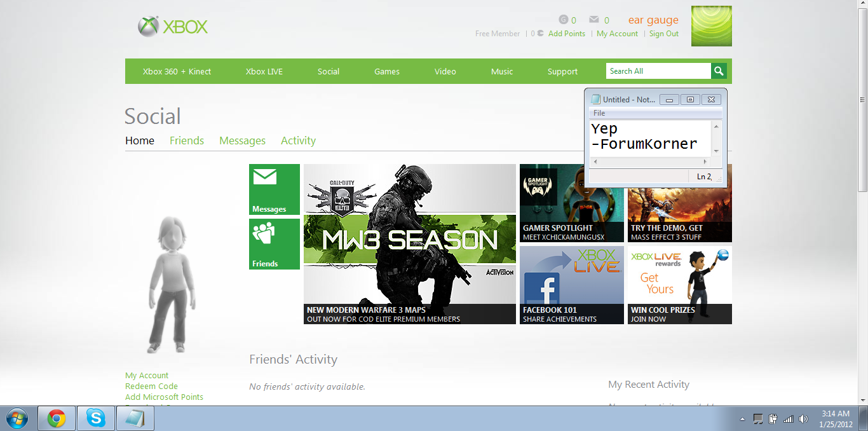Open the Messages tile
Image resolution: width=868 pixels, height=431 pixels.
(275, 189)
